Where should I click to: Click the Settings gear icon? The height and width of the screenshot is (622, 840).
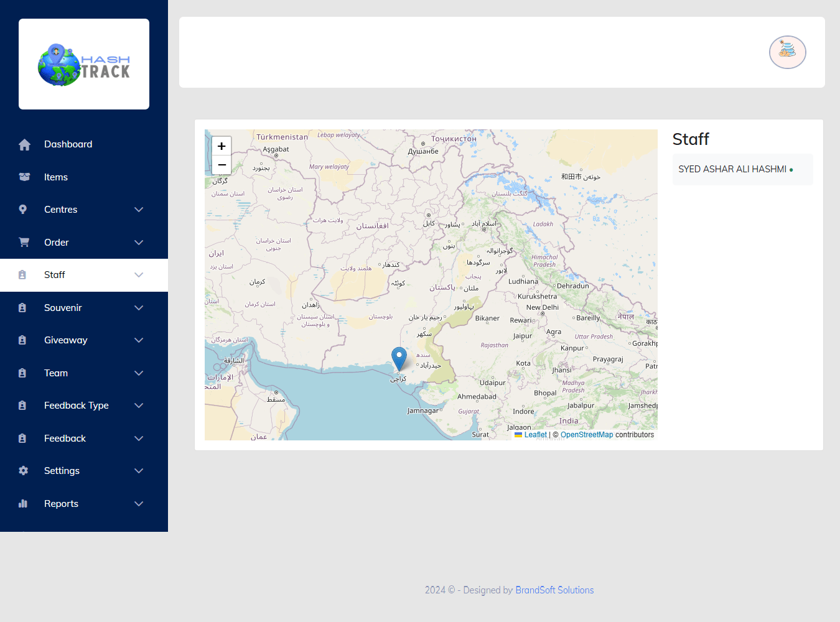click(x=24, y=471)
